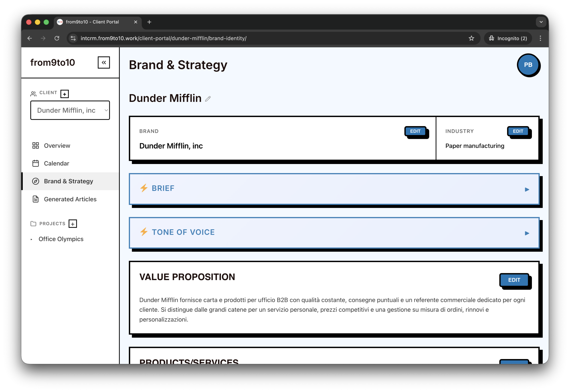Edit the Value Proposition section

coord(514,280)
